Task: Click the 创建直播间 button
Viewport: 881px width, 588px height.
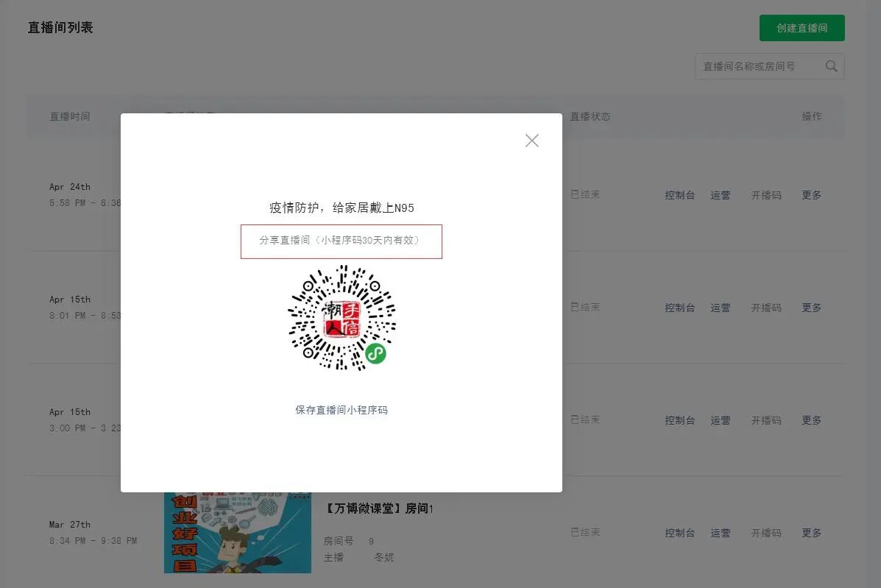Action: click(x=802, y=28)
